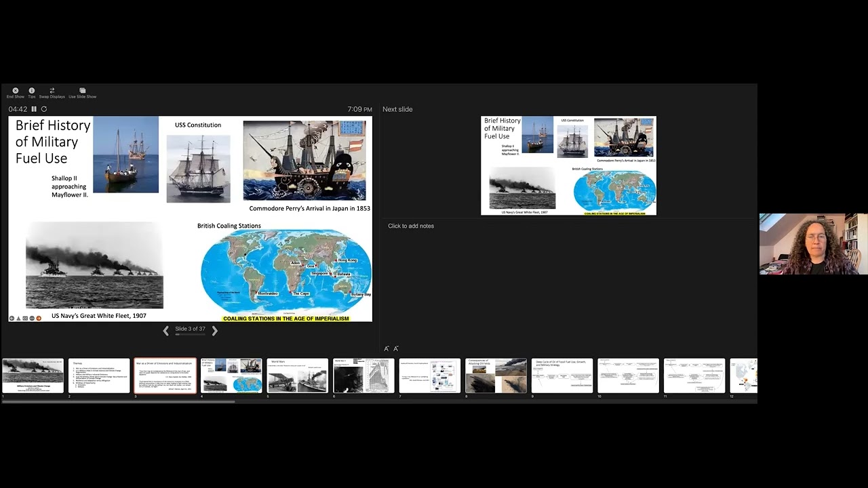Click the 'Next slide' label

[x=397, y=109]
